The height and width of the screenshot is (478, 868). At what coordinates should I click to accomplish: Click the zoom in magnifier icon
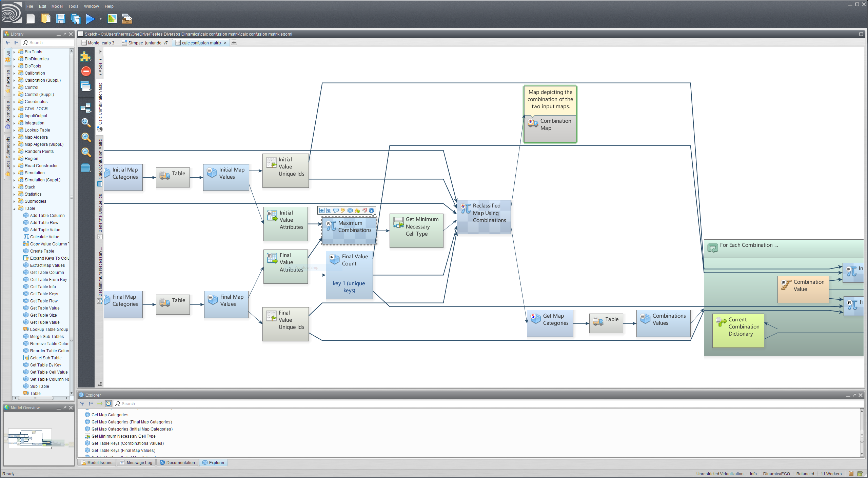[86, 137]
